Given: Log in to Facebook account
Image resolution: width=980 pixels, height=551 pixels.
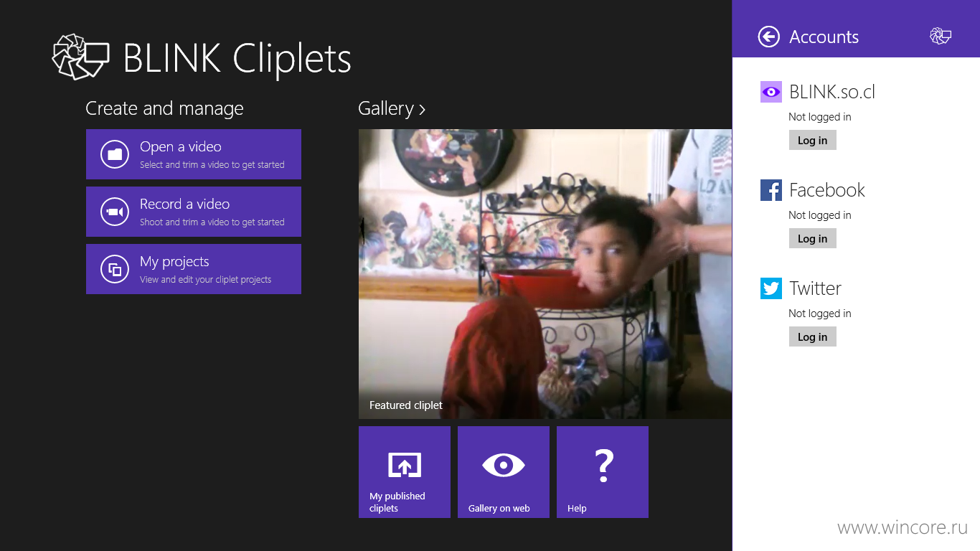Looking at the screenshot, I should tap(813, 239).
